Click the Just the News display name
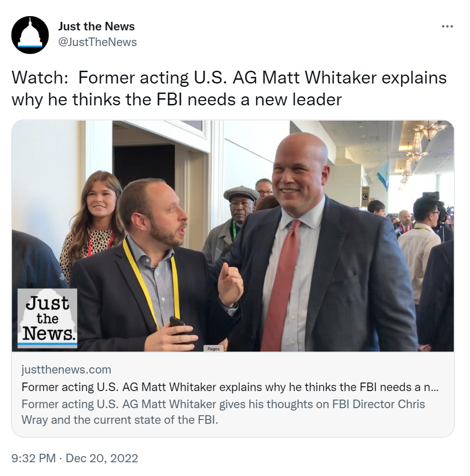This screenshot has height=476, width=470. 96,27
